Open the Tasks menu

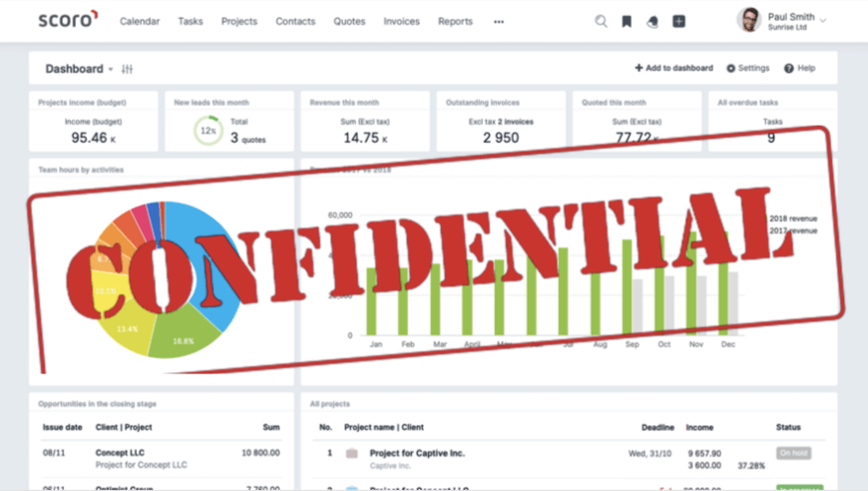[x=191, y=22]
